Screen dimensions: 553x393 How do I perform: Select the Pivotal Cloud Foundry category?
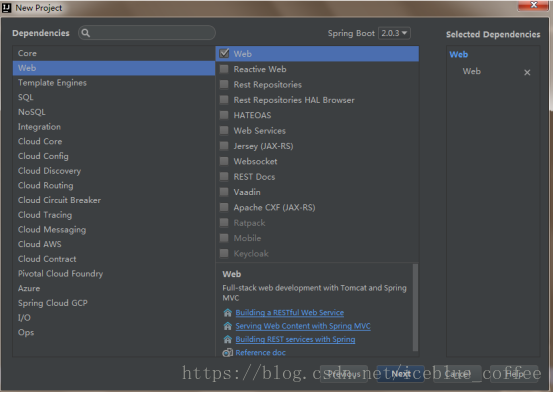pos(114,274)
